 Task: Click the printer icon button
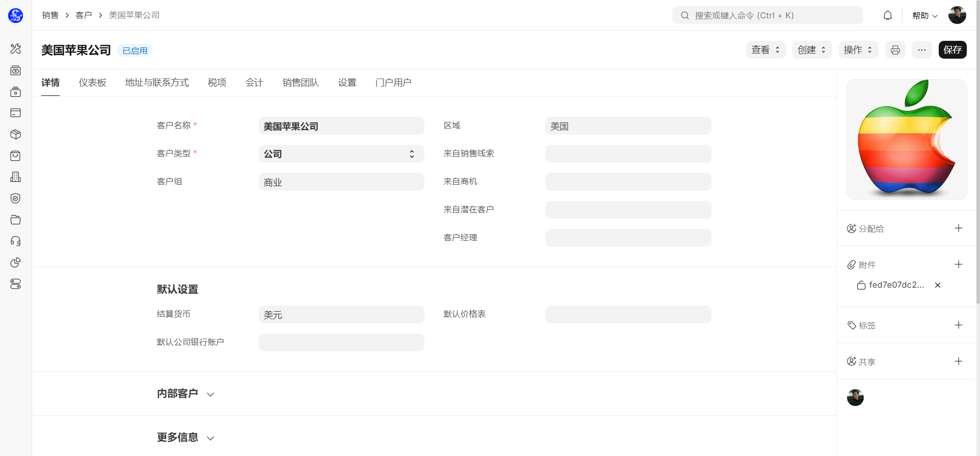click(x=895, y=50)
